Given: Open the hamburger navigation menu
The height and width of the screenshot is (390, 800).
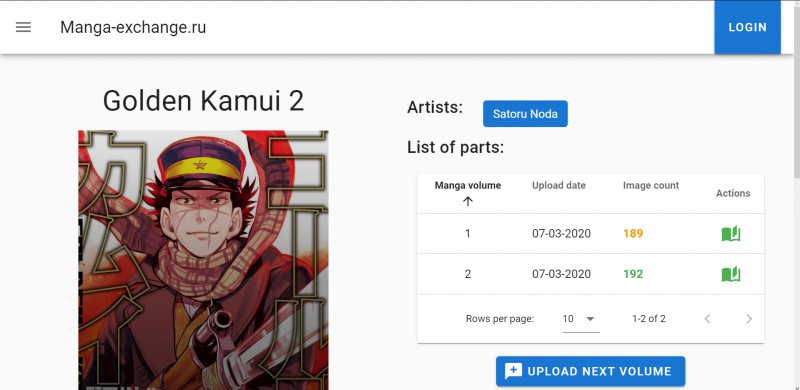Looking at the screenshot, I should [23, 28].
